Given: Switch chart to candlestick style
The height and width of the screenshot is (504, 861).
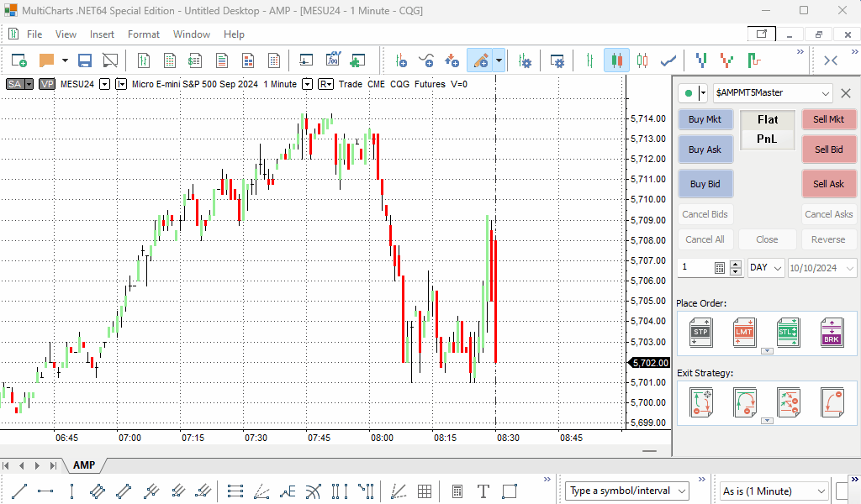Looking at the screenshot, I should click(616, 60).
